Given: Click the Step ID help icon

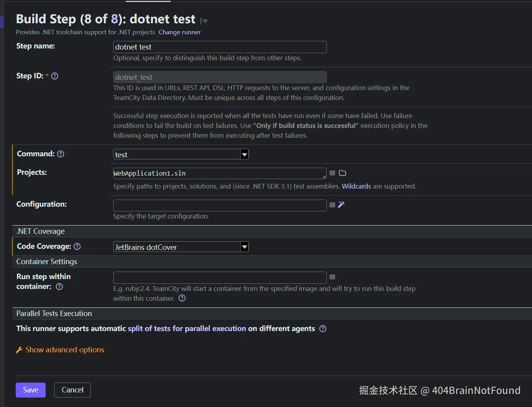Looking at the screenshot, I should coord(55,76).
